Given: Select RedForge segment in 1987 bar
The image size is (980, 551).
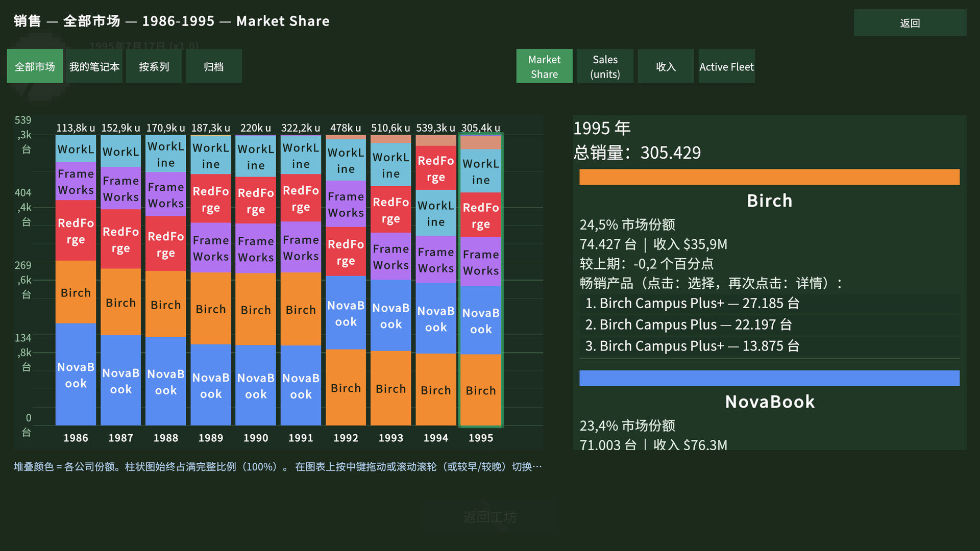Looking at the screenshot, I should click(120, 239).
